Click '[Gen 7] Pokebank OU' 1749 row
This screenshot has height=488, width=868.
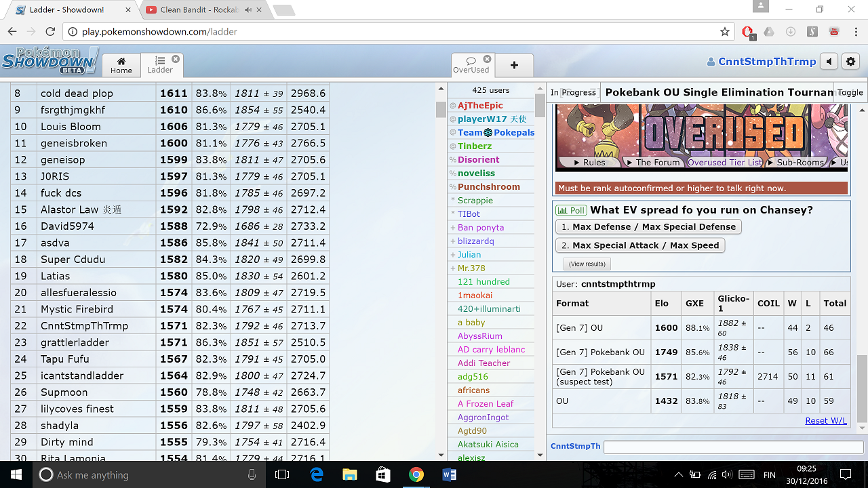tap(701, 352)
